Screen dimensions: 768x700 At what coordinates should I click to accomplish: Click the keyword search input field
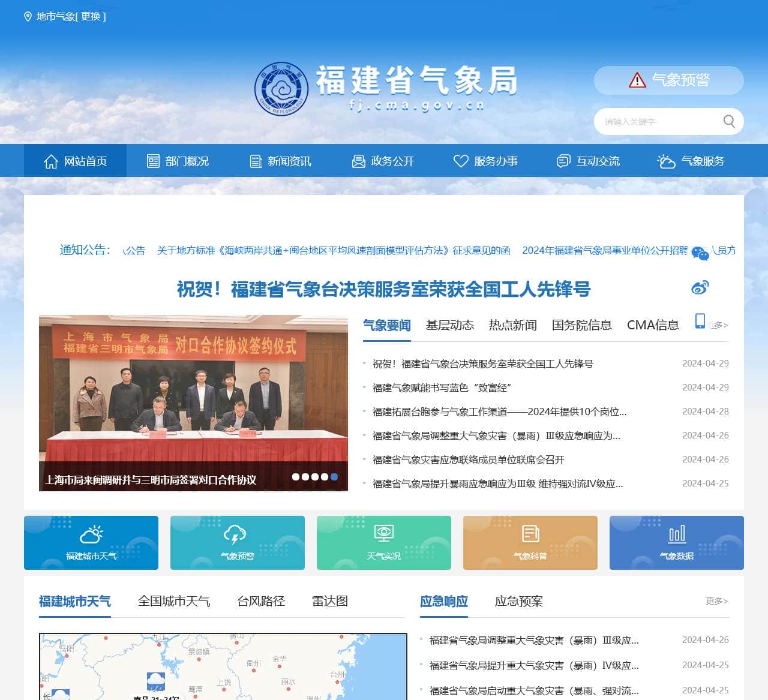point(654,121)
